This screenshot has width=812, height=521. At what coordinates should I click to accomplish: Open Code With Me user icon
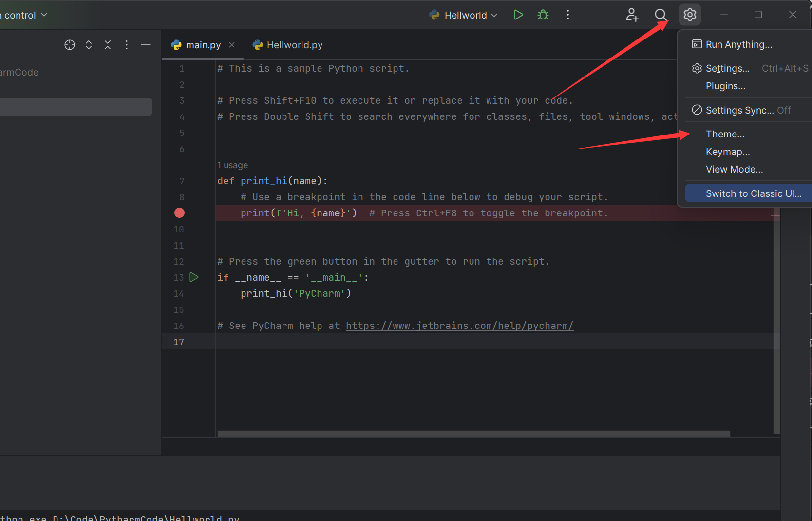click(x=632, y=15)
